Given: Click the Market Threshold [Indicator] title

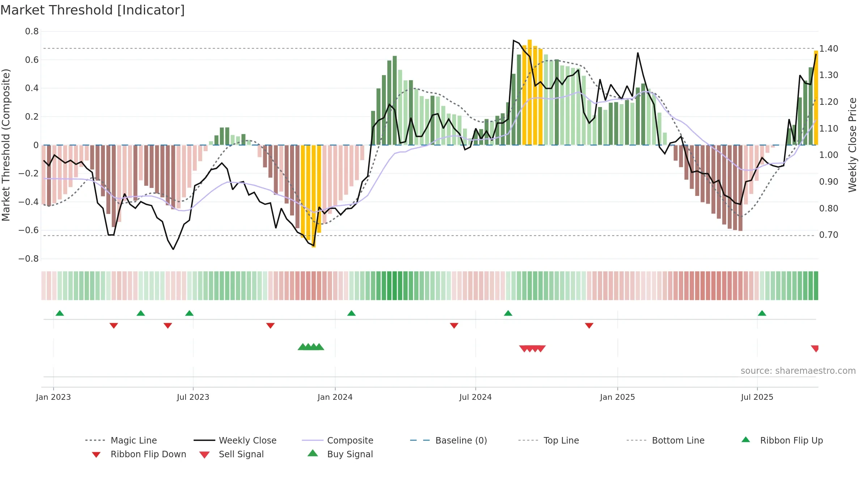Looking at the screenshot, I should [x=93, y=10].
